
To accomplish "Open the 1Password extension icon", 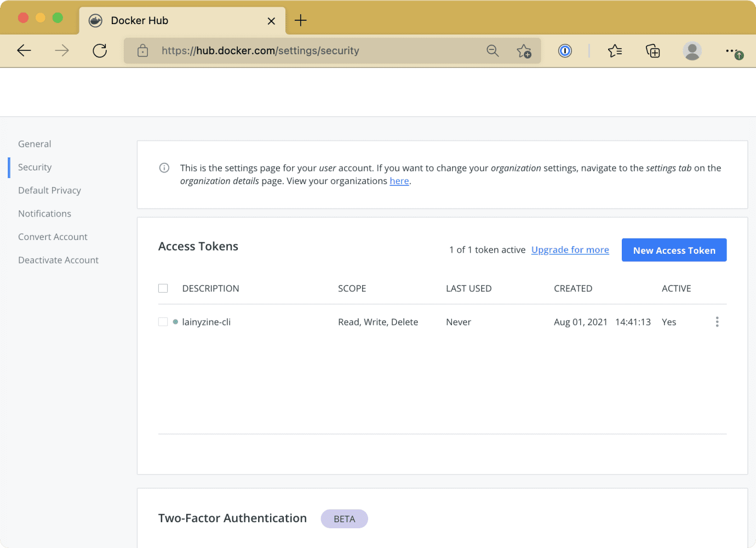I will [565, 51].
